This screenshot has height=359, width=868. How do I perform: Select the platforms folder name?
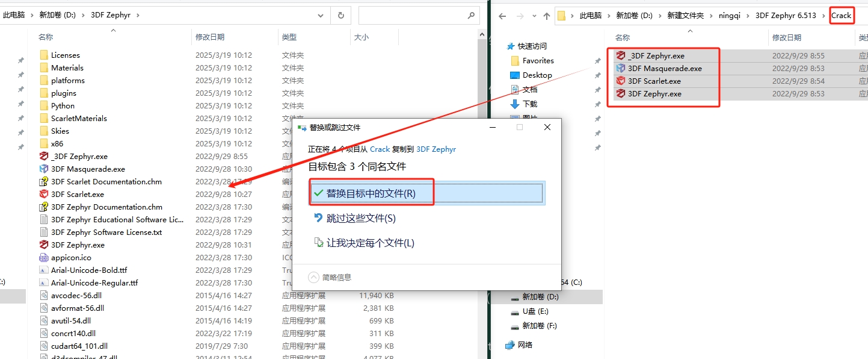[68, 80]
